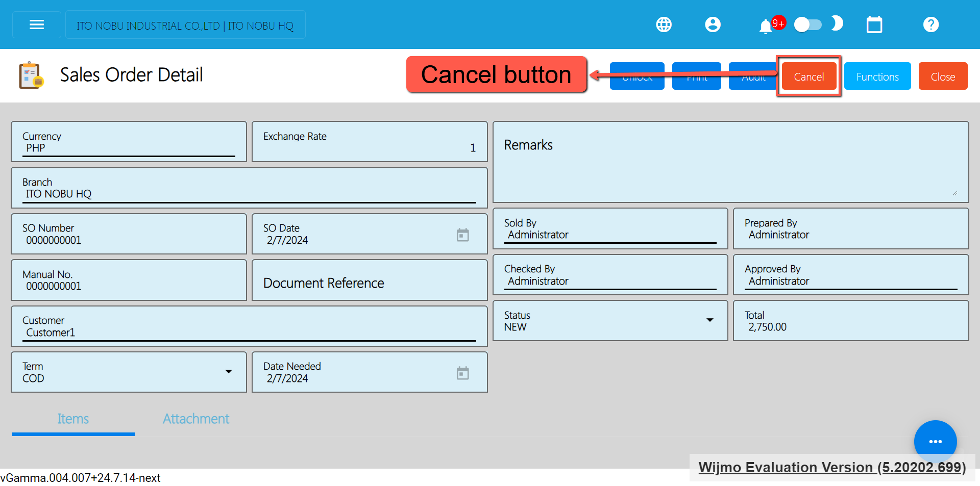This screenshot has height=486, width=980.
Task: Click the red Close button
Action: (942, 76)
